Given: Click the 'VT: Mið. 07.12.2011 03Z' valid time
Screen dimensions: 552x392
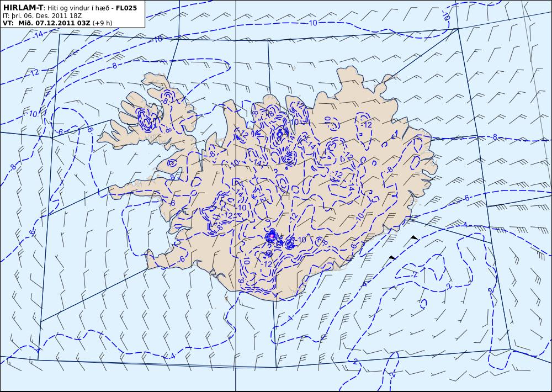Looking at the screenshot, I should pos(46,23).
